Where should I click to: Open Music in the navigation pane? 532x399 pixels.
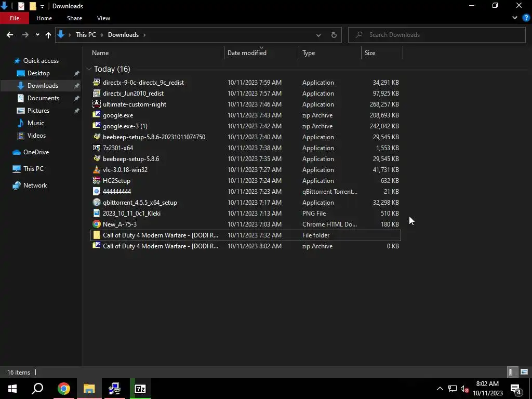(36, 123)
